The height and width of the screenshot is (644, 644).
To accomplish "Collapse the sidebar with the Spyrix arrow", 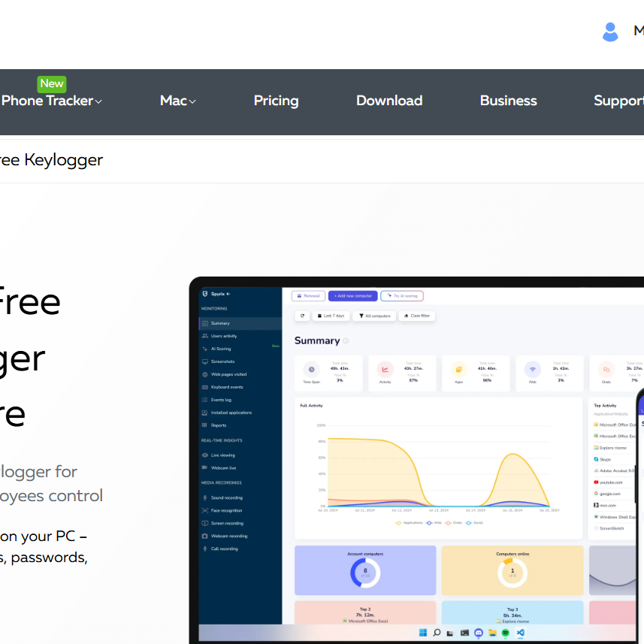I will (228, 294).
